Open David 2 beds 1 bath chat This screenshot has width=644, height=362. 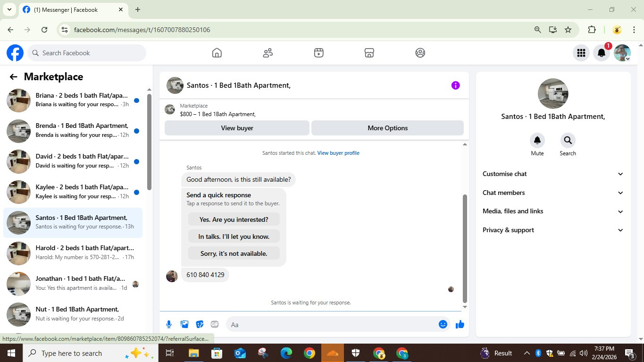(x=73, y=161)
